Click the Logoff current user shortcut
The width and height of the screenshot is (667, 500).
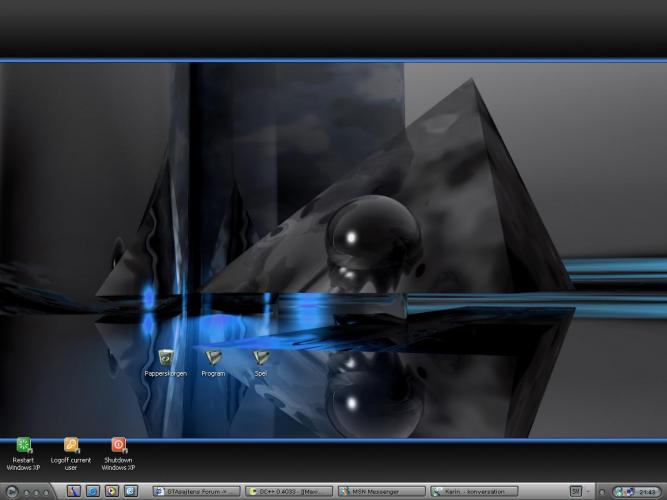(x=71, y=446)
